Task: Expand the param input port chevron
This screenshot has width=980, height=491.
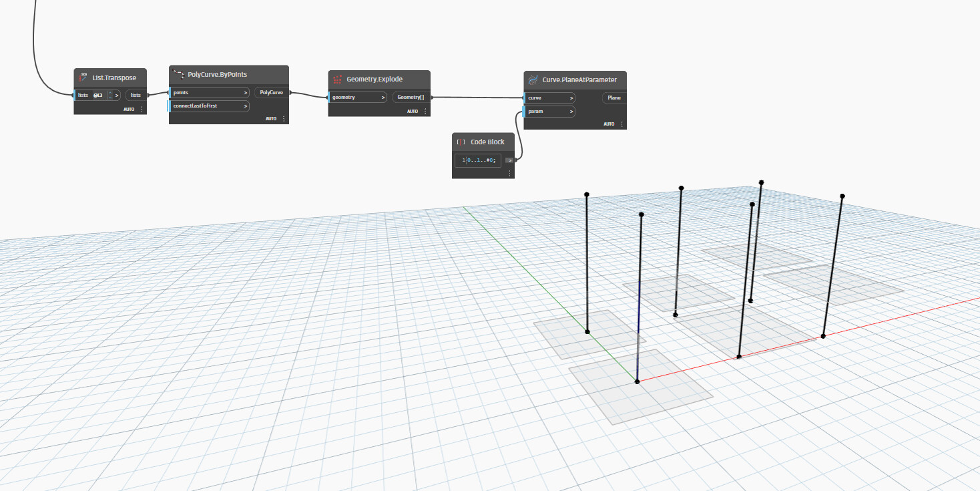Action: (571, 112)
